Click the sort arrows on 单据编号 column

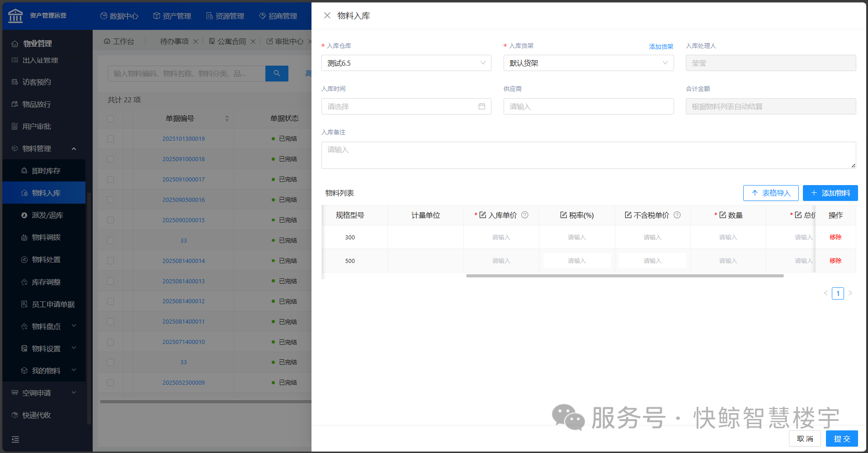pyautogui.click(x=227, y=119)
